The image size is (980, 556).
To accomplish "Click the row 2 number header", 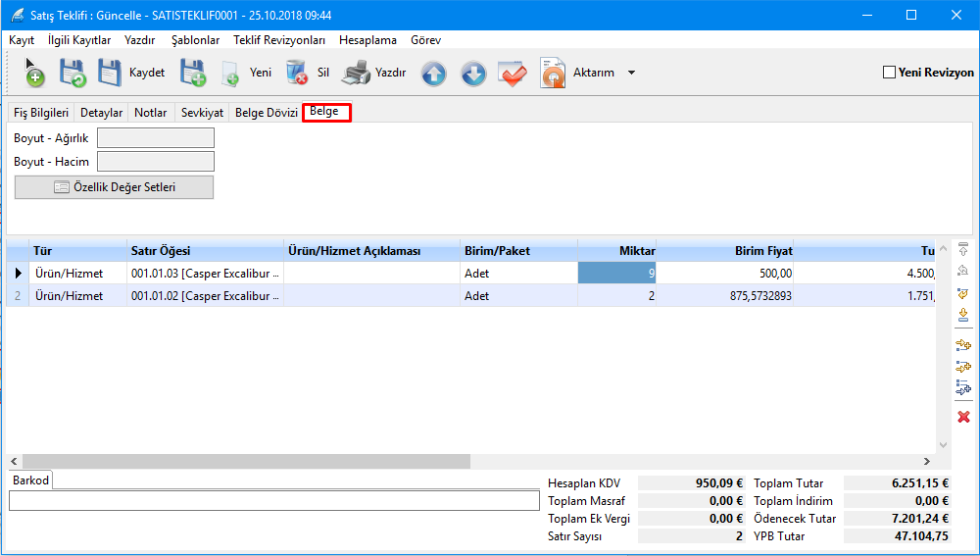I will 18,296.
